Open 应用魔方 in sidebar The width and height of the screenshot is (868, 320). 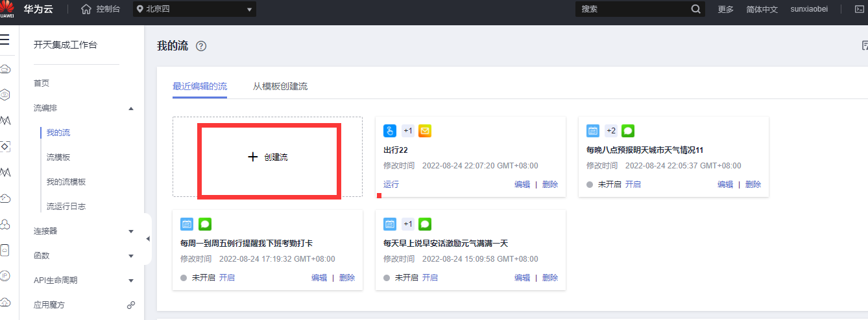point(49,305)
